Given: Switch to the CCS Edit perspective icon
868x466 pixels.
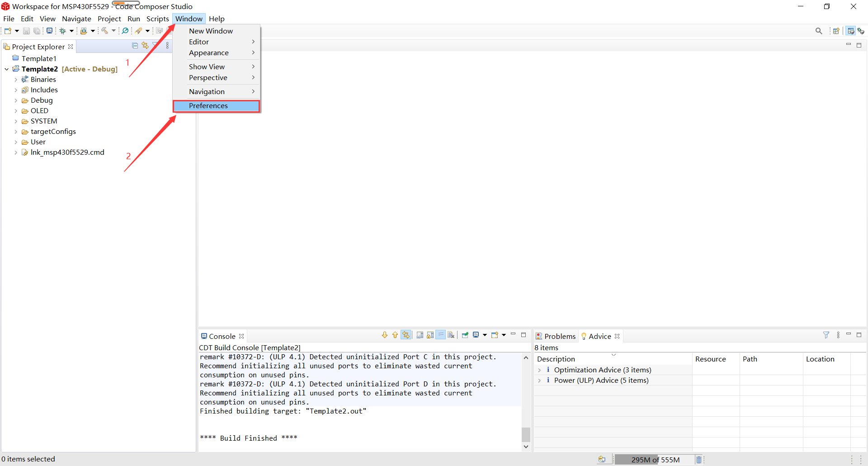Looking at the screenshot, I should (851, 31).
